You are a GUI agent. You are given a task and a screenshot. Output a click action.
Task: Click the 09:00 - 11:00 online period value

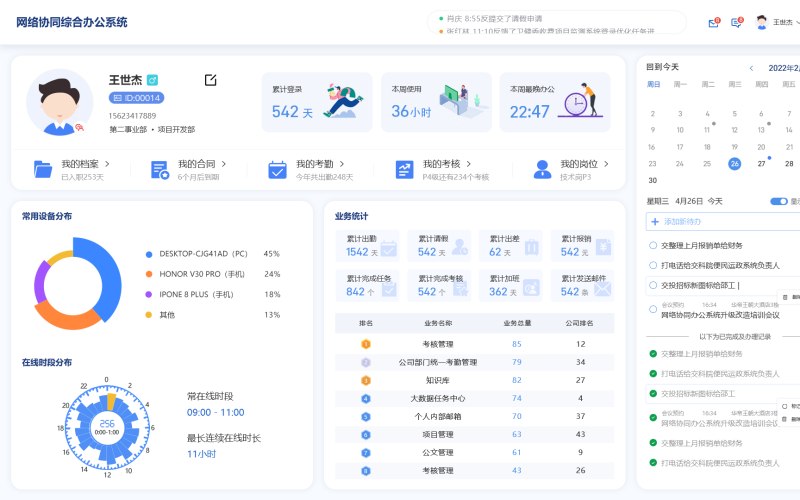[215, 412]
